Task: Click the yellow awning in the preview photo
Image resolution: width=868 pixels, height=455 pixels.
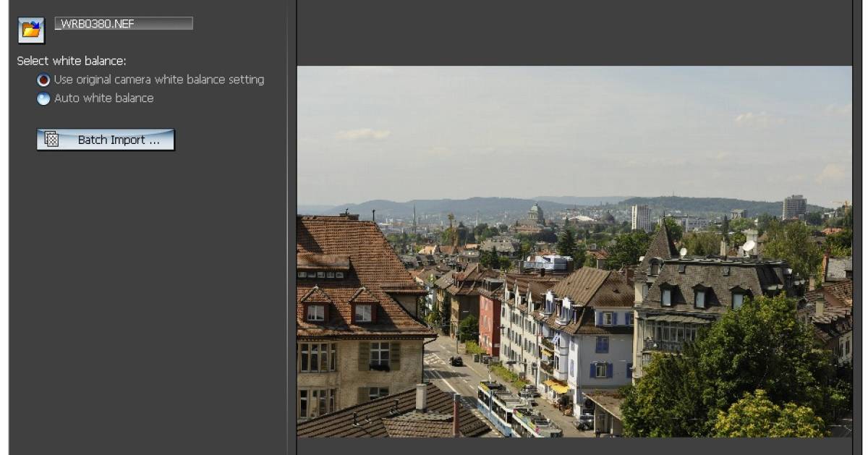Action: [x=557, y=387]
